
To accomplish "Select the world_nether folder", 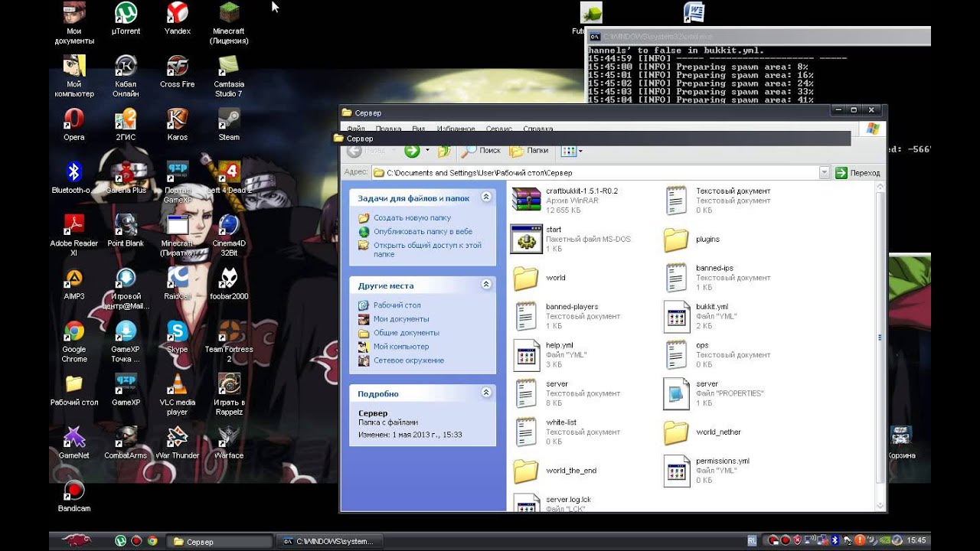I will [702, 432].
